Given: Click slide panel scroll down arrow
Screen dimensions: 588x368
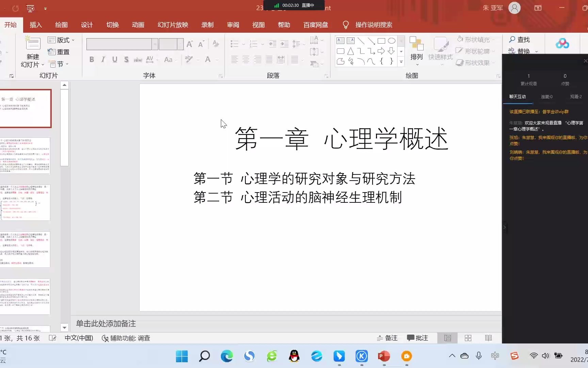Looking at the screenshot, I should (x=65, y=328).
